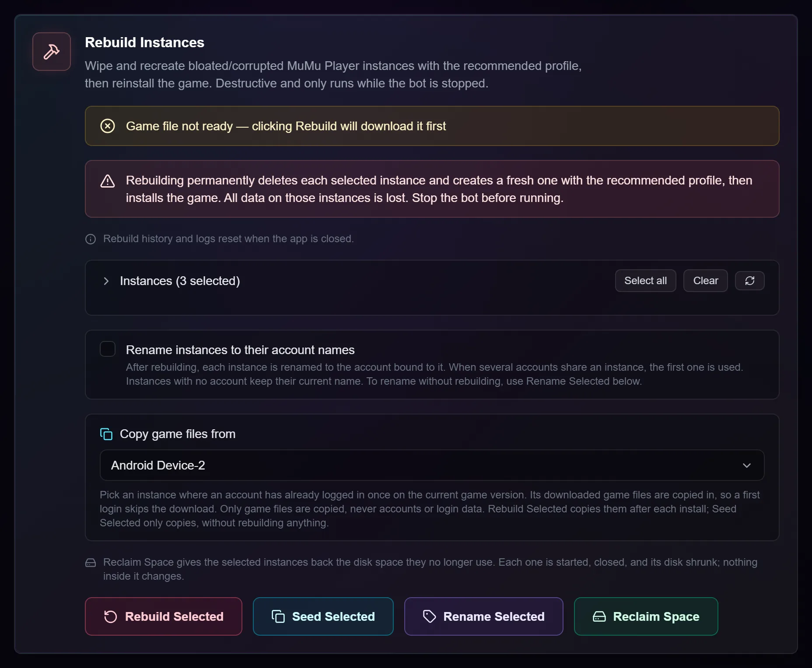812x668 pixels.
Task: Click 'Rename instances to their account names' label
Action: click(x=240, y=350)
